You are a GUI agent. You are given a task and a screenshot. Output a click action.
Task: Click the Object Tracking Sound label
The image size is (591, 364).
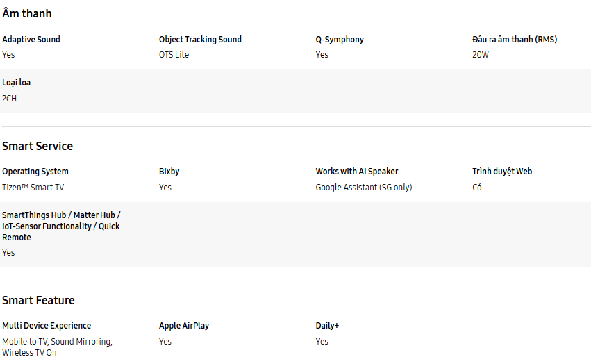(x=200, y=40)
